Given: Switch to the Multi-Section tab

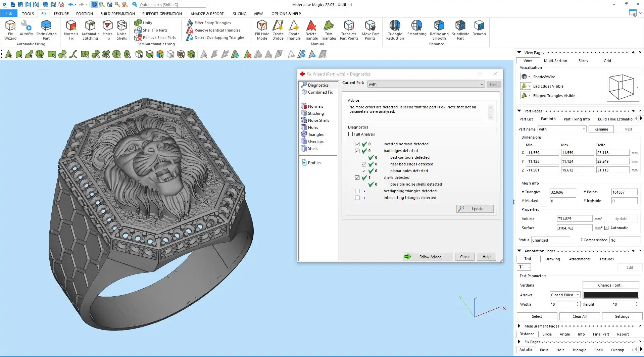Looking at the screenshot, I should pyautogui.click(x=555, y=61).
